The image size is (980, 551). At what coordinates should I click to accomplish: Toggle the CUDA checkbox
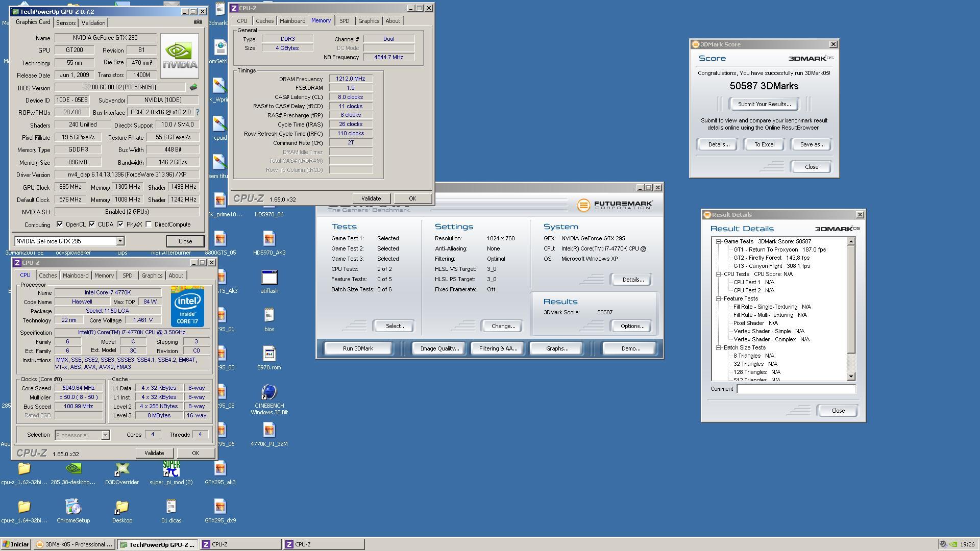coord(92,224)
